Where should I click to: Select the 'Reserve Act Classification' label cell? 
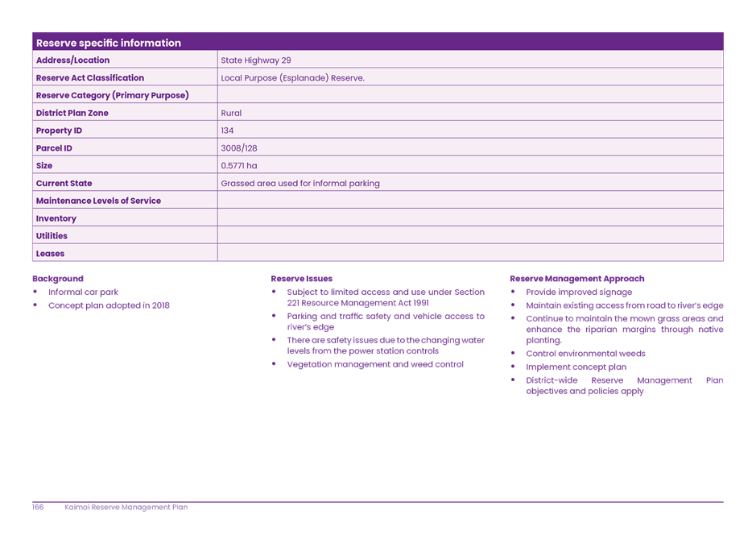(x=90, y=78)
